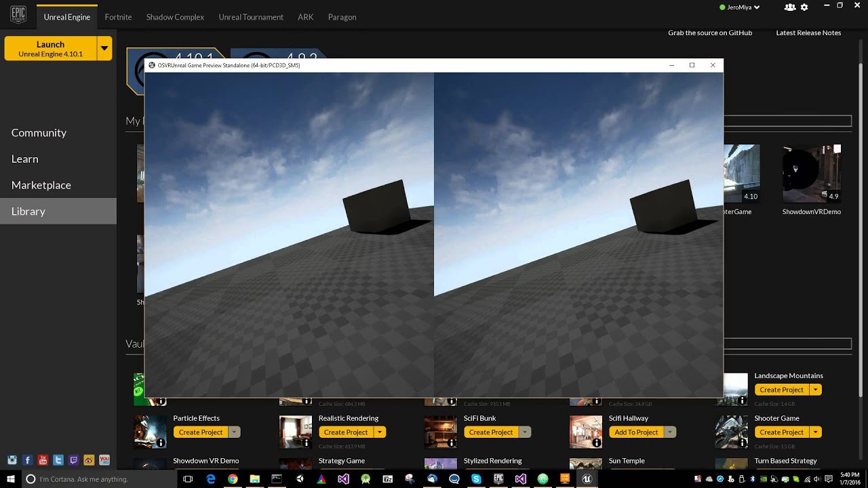Screen dimensions: 868x488
Task: Open the Weibo social icon
Action: click(x=89, y=460)
